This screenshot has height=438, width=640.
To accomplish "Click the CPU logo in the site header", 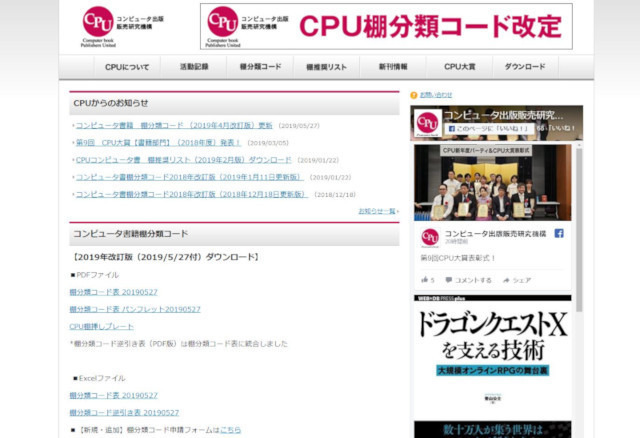I will (x=98, y=22).
